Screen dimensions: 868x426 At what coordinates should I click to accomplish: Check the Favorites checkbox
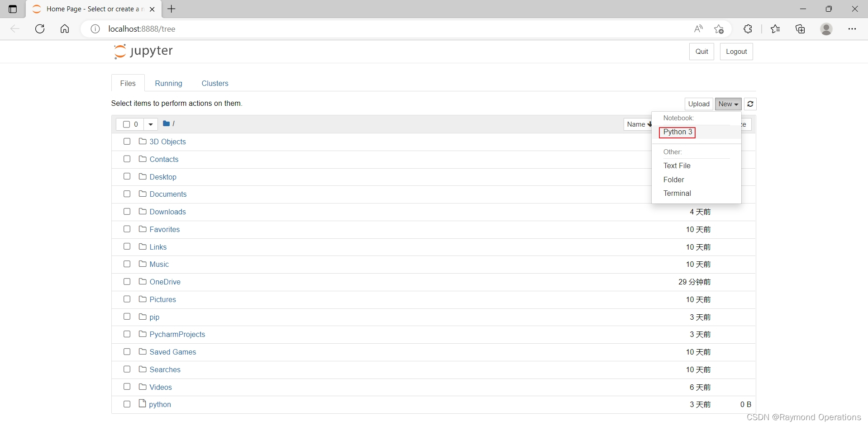(127, 229)
